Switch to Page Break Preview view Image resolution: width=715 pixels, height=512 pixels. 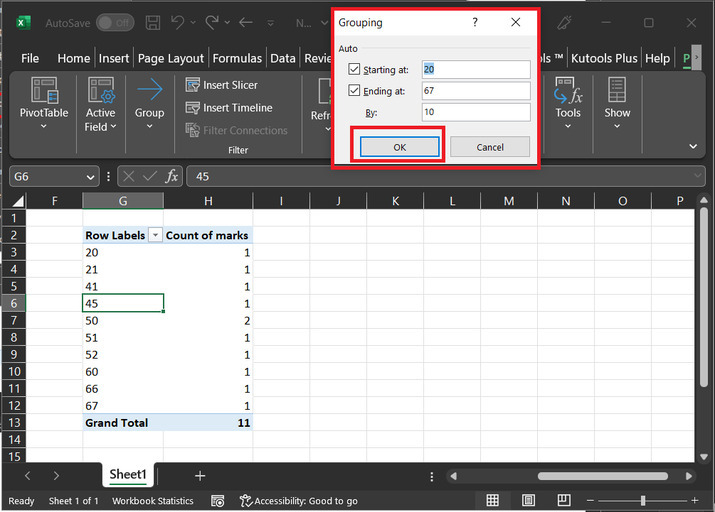coord(563,500)
